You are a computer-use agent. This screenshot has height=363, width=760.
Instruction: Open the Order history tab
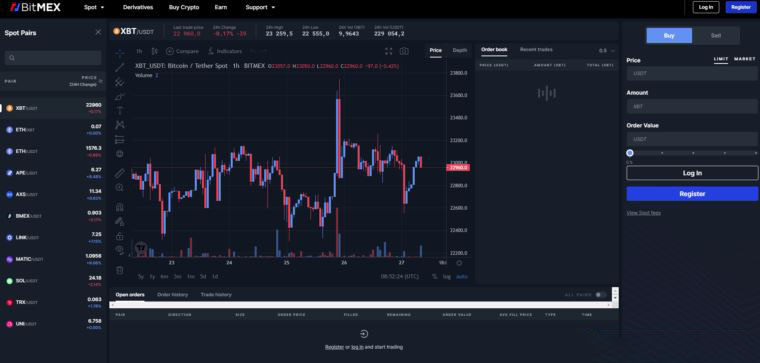[x=173, y=295]
